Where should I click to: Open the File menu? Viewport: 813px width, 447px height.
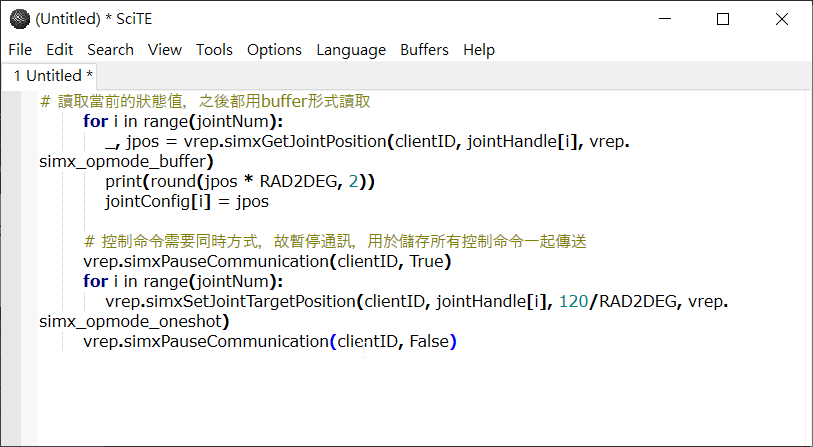20,50
